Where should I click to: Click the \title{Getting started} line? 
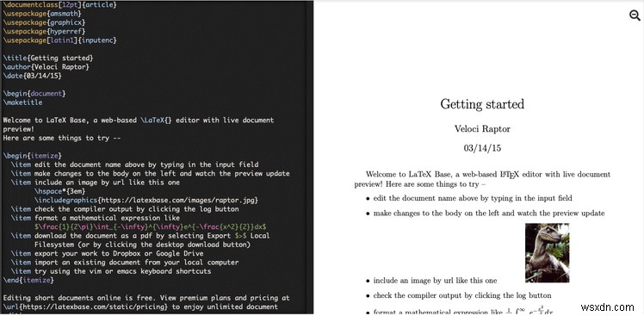pos(48,58)
